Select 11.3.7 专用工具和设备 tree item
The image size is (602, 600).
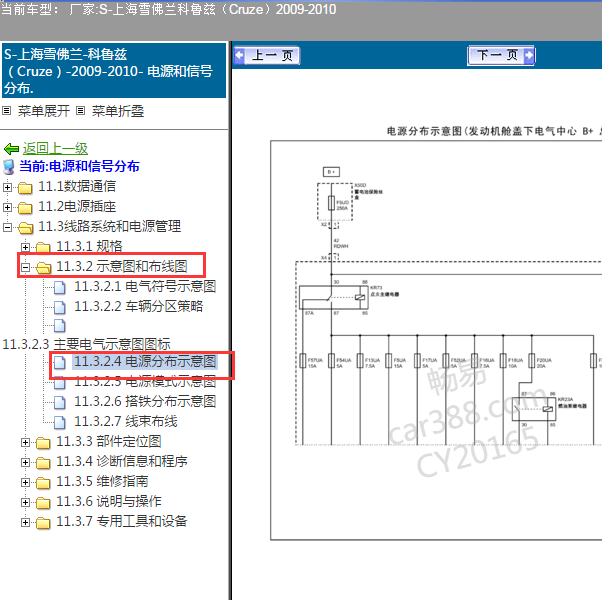click(x=122, y=522)
